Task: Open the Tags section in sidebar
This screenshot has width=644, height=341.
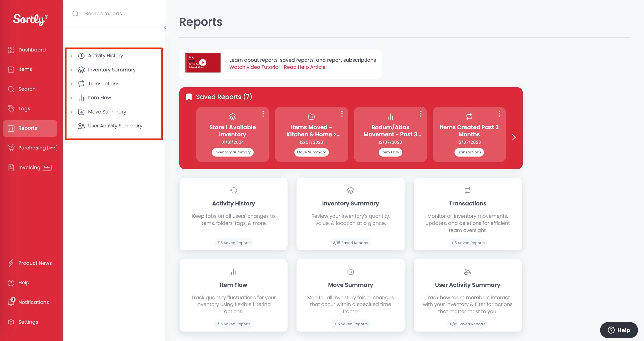Action: tap(24, 109)
